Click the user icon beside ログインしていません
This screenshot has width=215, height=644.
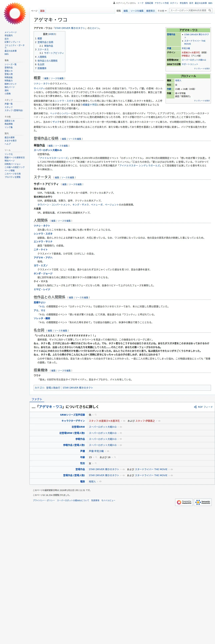[114, 3]
